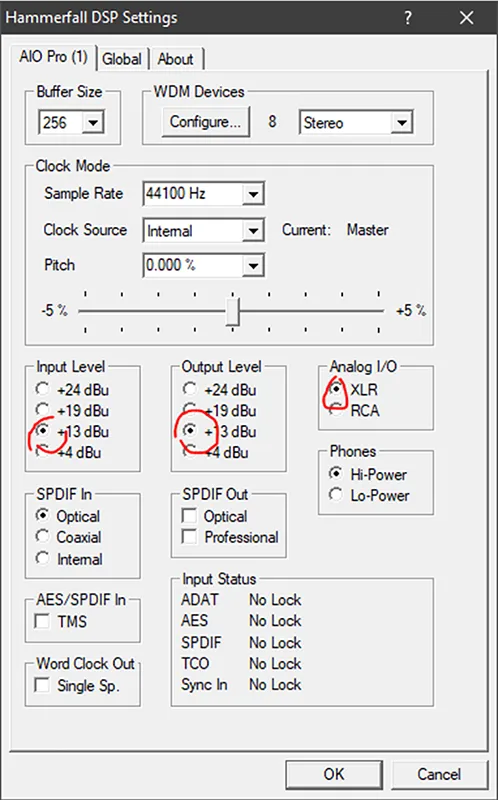Click the AES No Lock status

pos(275,620)
